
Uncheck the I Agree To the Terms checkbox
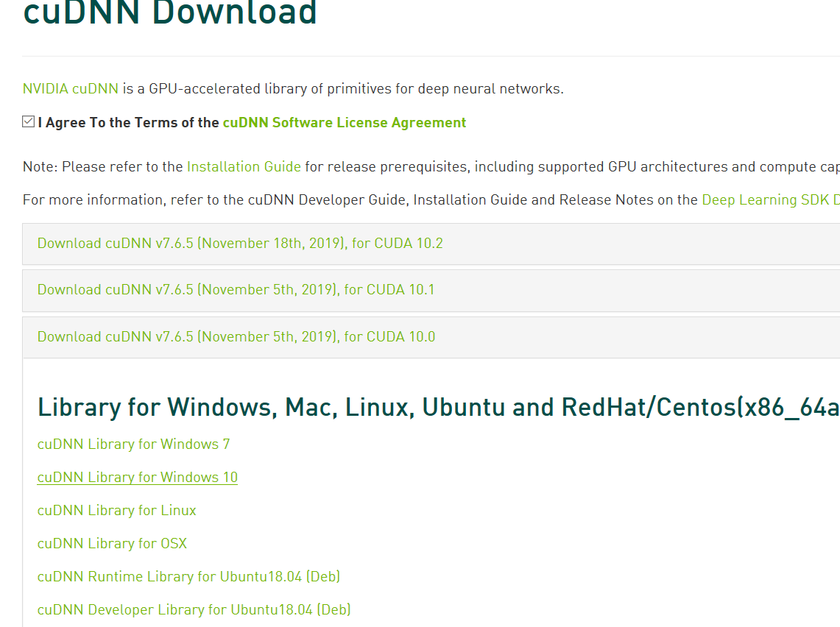29,122
